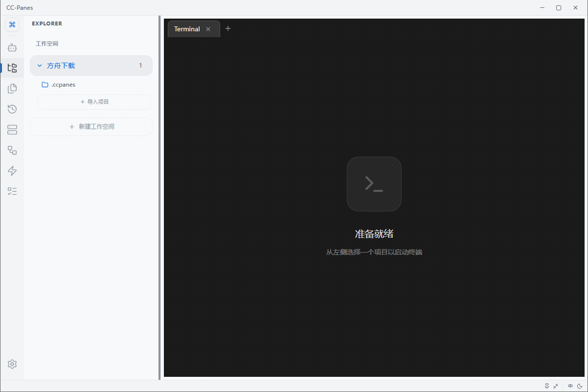Open the robot assistant panel in the sidebar
The image size is (588, 392).
(12, 47)
